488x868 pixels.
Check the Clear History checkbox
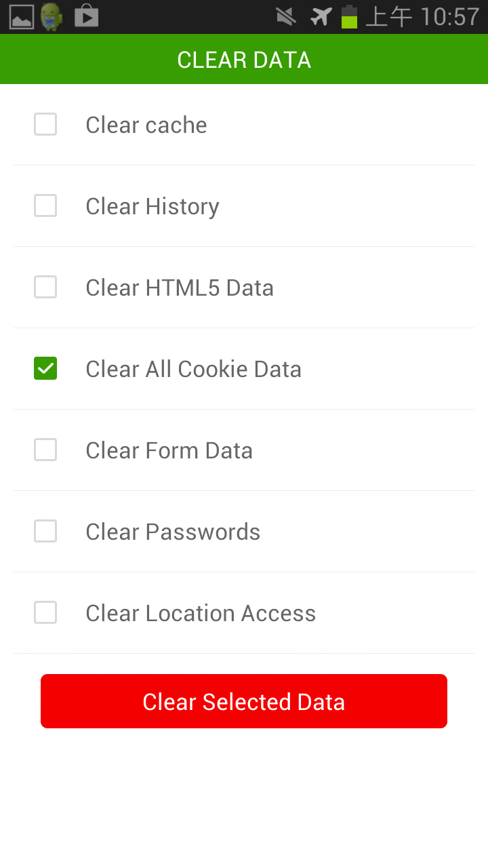45,206
